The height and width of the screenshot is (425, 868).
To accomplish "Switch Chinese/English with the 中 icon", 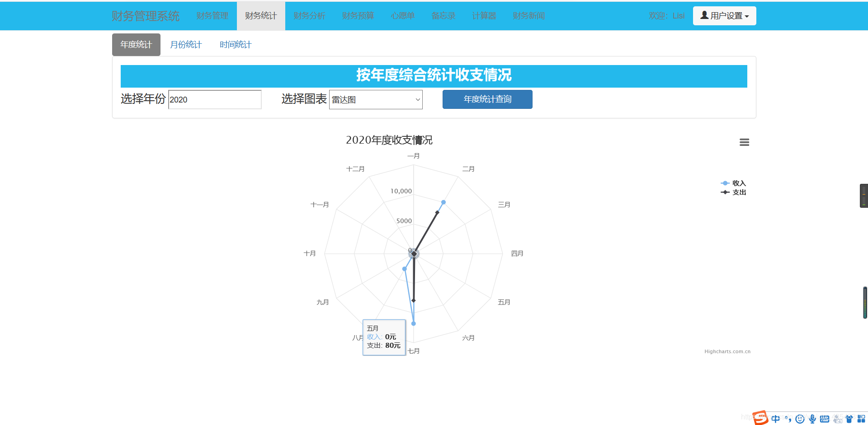I will (776, 419).
